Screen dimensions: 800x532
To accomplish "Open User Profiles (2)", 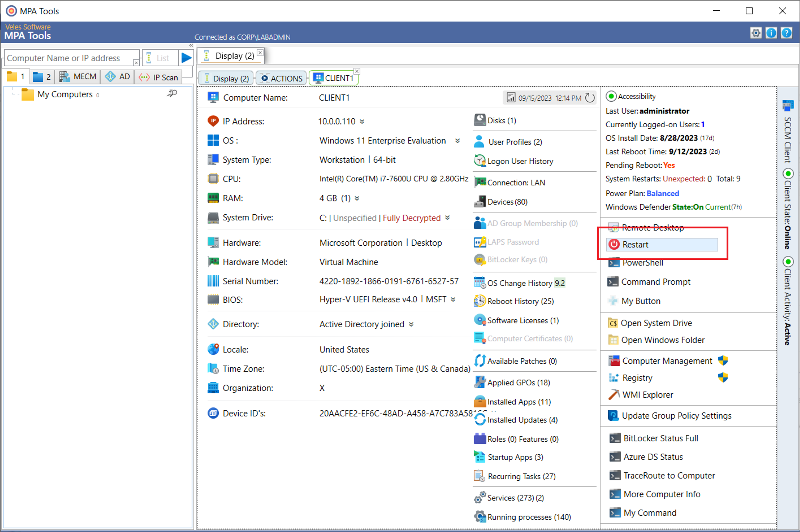I will (508, 142).
